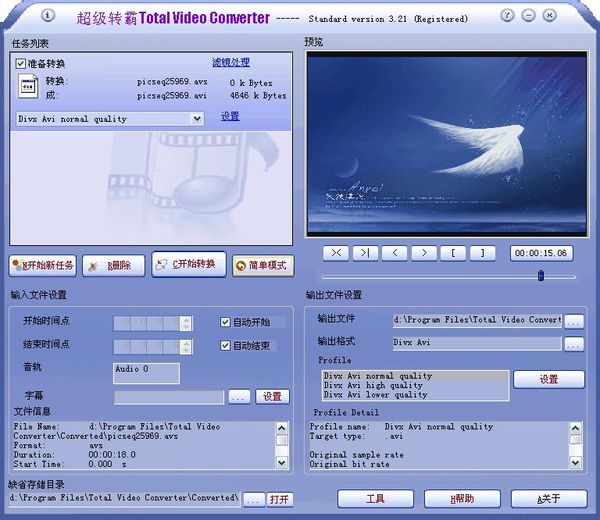
Task: Browse output format with the ... button
Action: coord(574,344)
